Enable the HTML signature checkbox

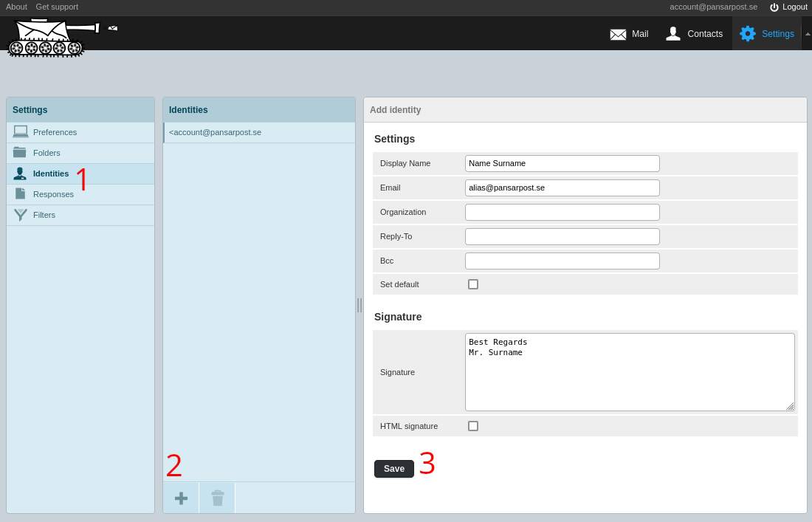[x=472, y=426]
